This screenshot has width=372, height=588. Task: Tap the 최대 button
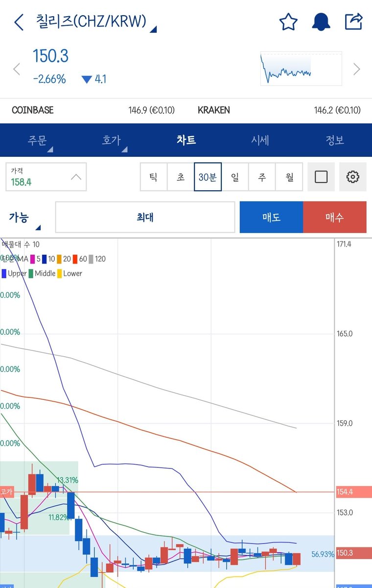click(145, 217)
